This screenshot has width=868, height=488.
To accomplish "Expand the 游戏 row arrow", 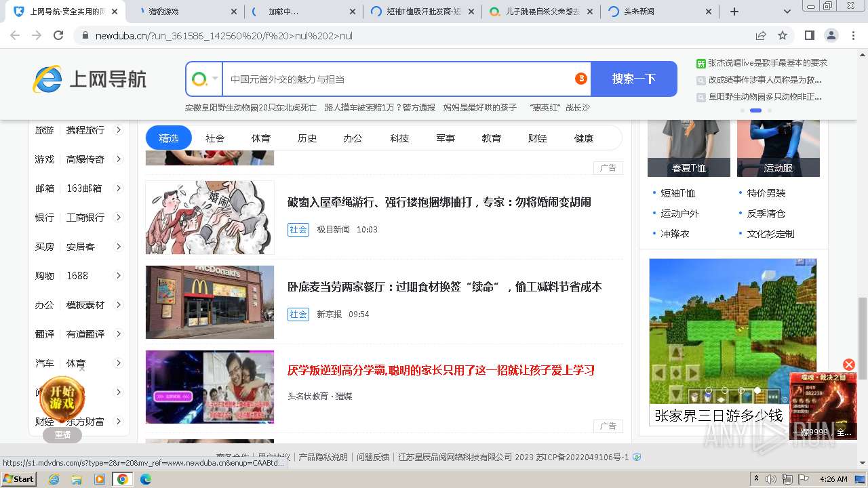I will point(118,159).
